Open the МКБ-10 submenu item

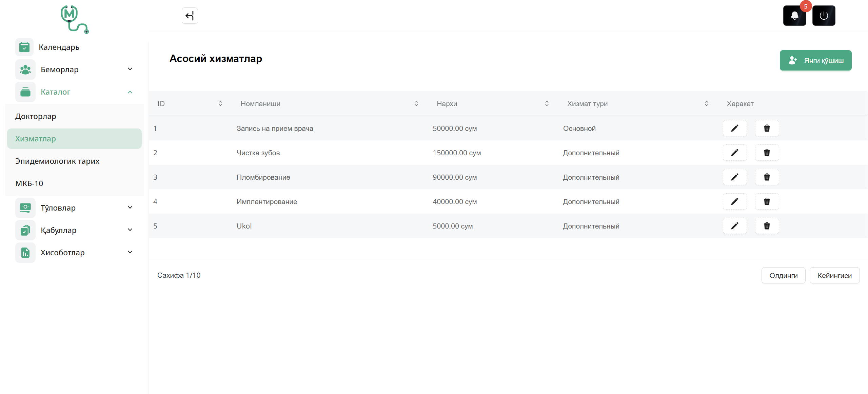tap(29, 183)
